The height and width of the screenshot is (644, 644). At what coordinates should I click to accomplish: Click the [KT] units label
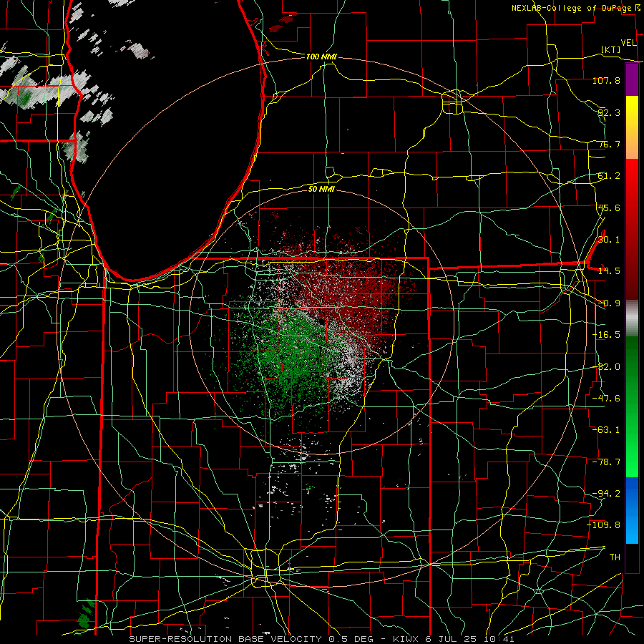pos(611,49)
